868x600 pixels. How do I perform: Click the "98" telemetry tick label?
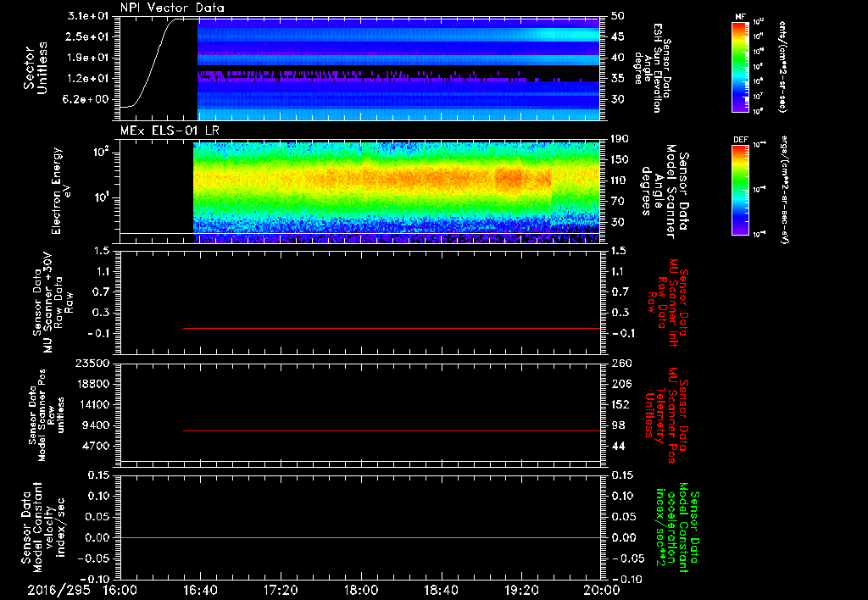pyautogui.click(x=618, y=425)
